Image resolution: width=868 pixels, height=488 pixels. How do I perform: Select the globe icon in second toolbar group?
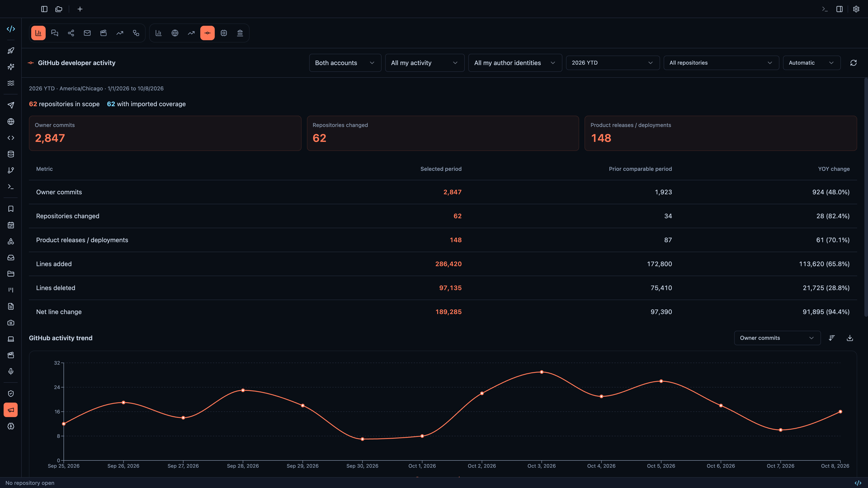[175, 33]
